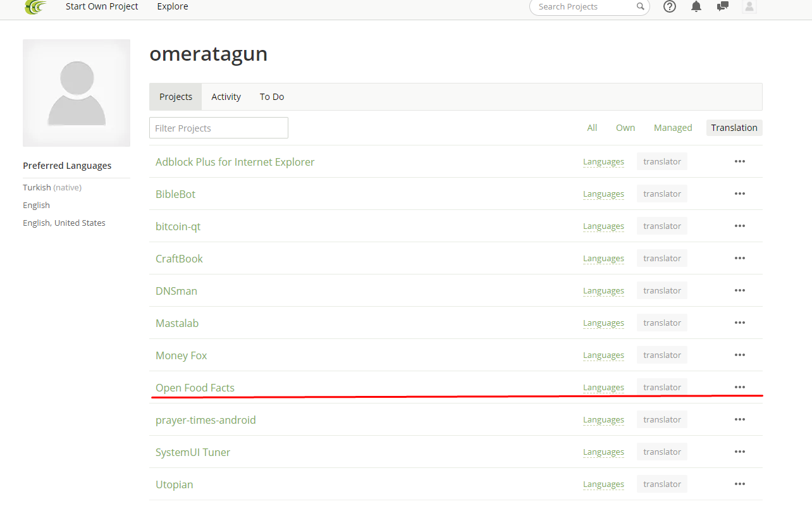Screen dimensions: 812x530
Task: Click the Turkish (native) language entry
Action: (x=52, y=187)
